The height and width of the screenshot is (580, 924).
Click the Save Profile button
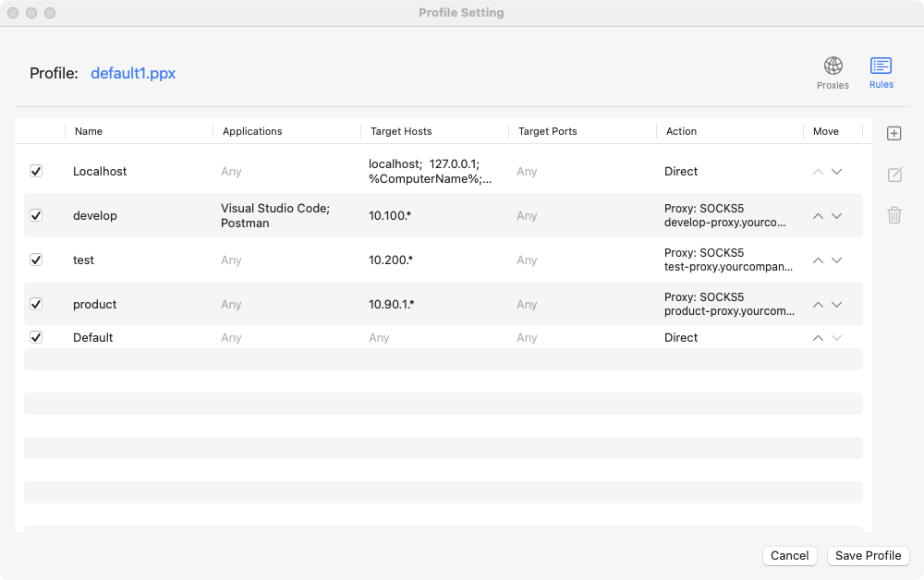(868, 555)
